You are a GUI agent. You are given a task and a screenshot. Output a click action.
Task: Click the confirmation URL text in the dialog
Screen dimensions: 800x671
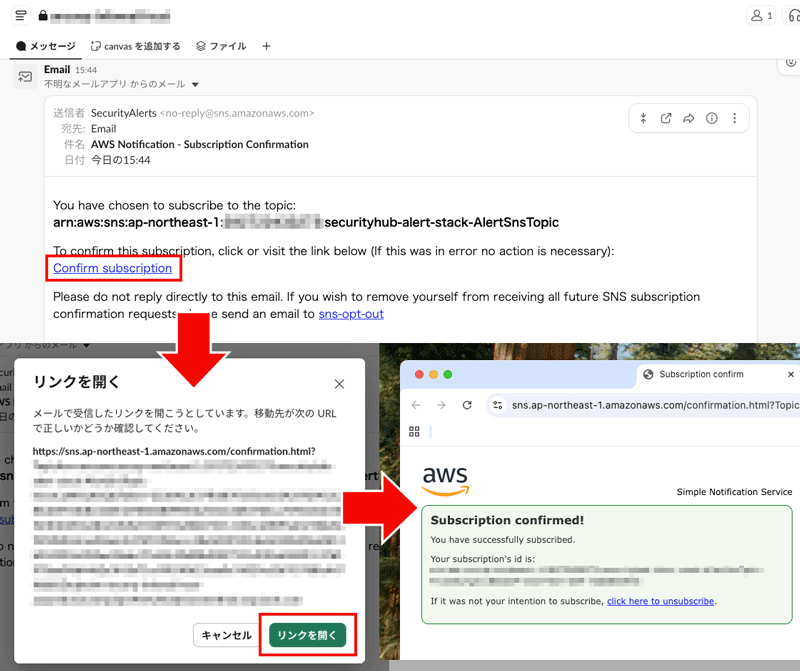point(174,451)
